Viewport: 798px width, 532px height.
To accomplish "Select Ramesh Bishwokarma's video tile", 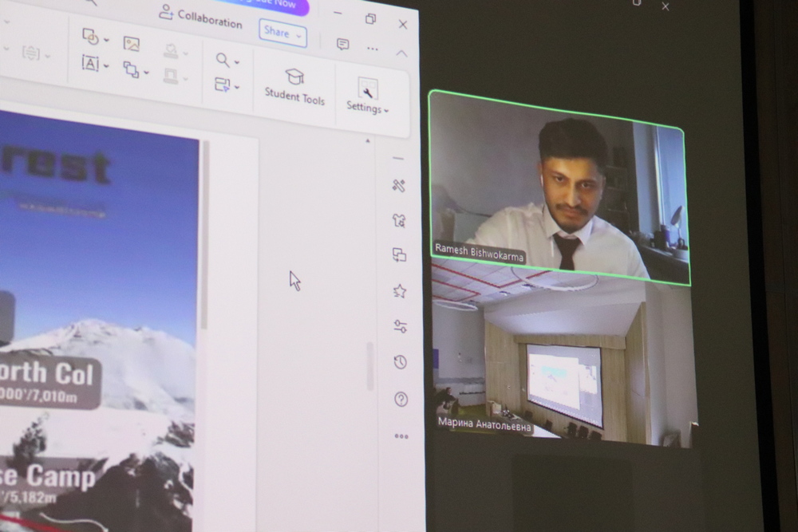I will click(x=559, y=187).
